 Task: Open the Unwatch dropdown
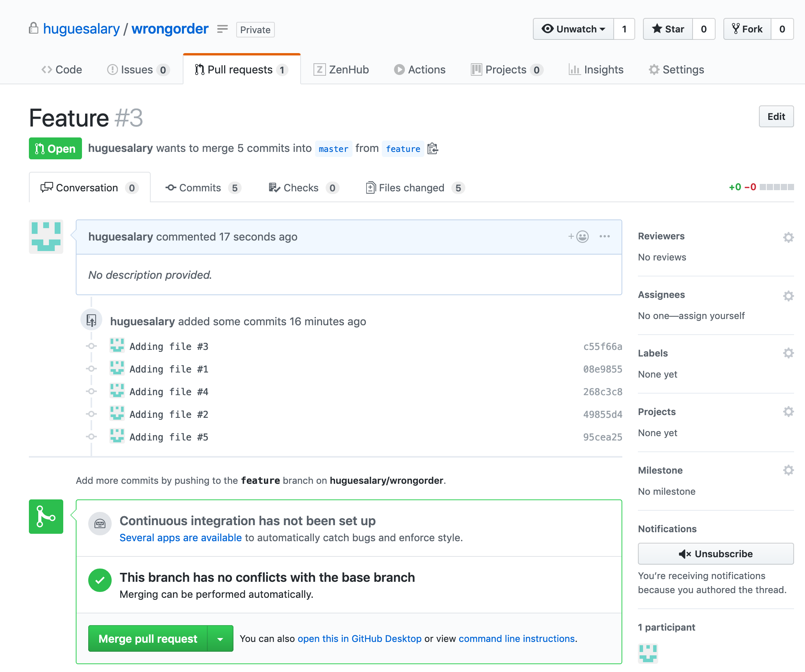[573, 29]
